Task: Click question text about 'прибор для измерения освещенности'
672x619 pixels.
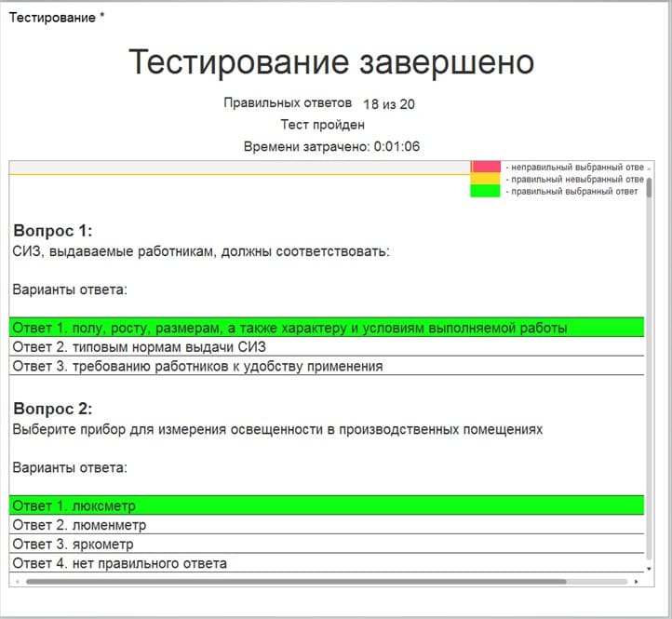Action: 277,429
